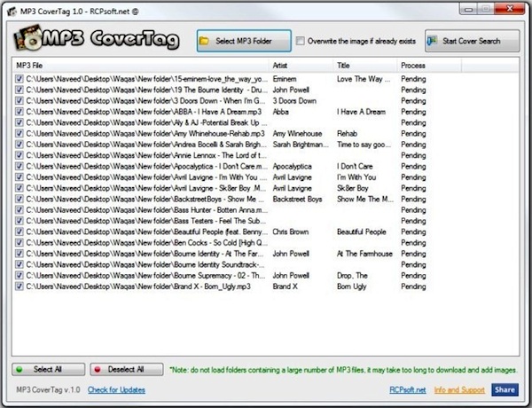Screen dimensions: 532x408
Task: Select the 'Time to say goo...' title cell
Action: pyautogui.click(x=364, y=145)
